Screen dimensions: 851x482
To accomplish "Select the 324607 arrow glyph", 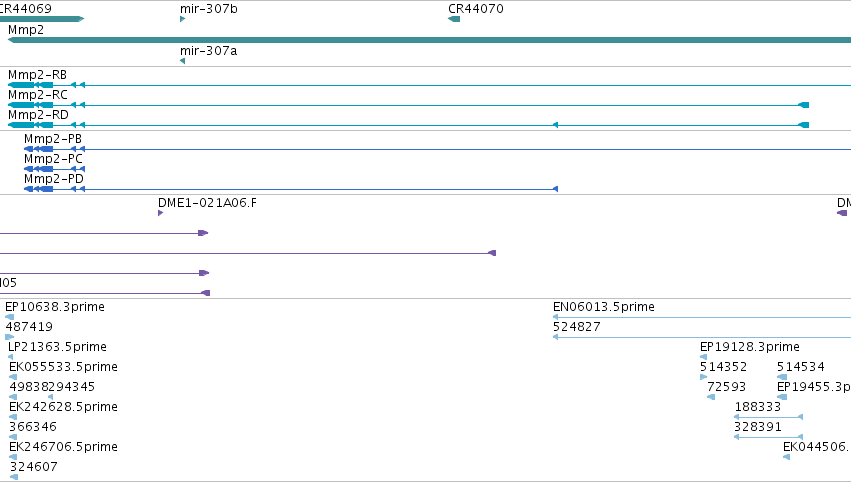I will tap(14, 477).
